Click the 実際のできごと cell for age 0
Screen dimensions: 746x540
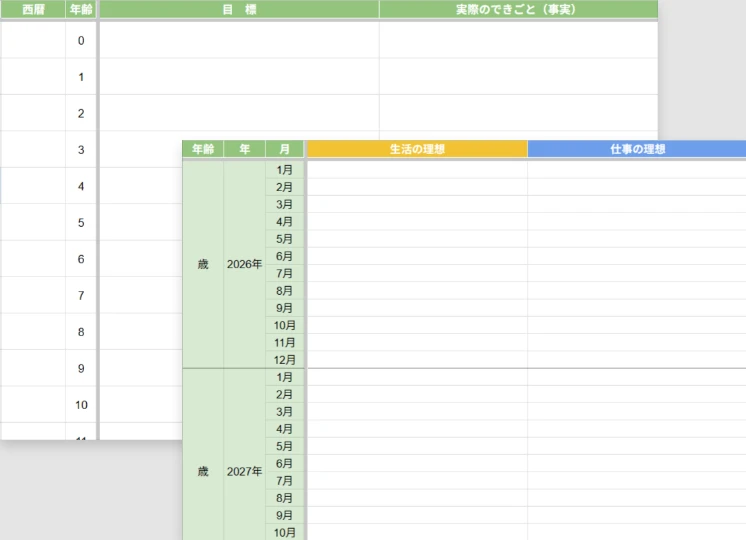(518, 40)
